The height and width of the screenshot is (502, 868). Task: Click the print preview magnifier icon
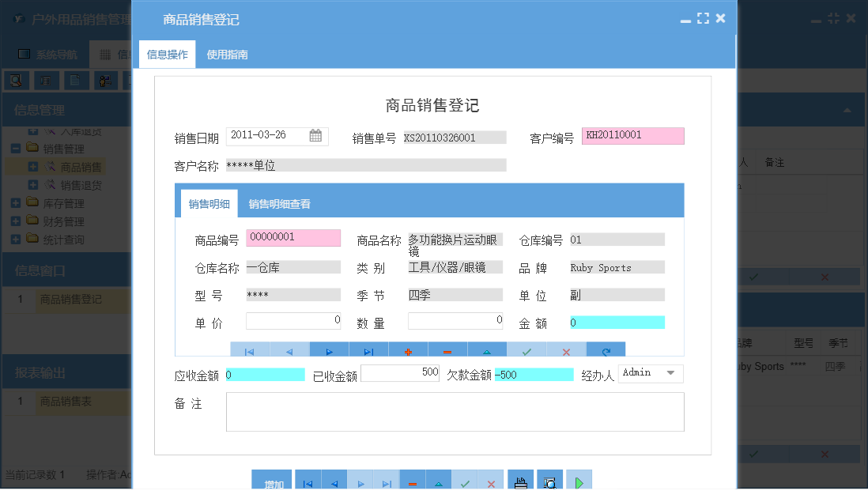[549, 480]
